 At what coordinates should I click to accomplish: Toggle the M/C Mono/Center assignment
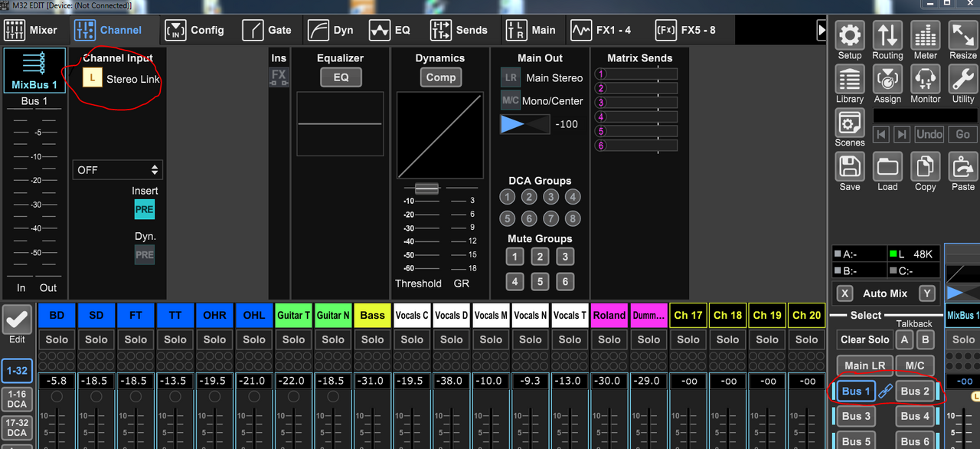(x=511, y=100)
